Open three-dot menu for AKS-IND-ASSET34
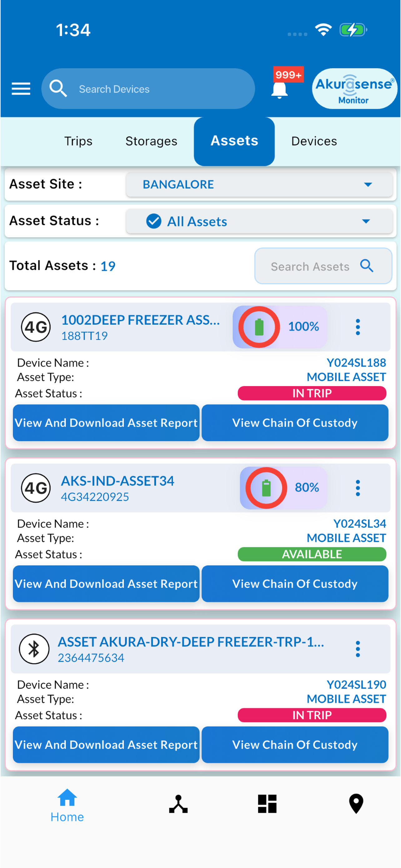This screenshot has height=868, width=401. pos(358,488)
